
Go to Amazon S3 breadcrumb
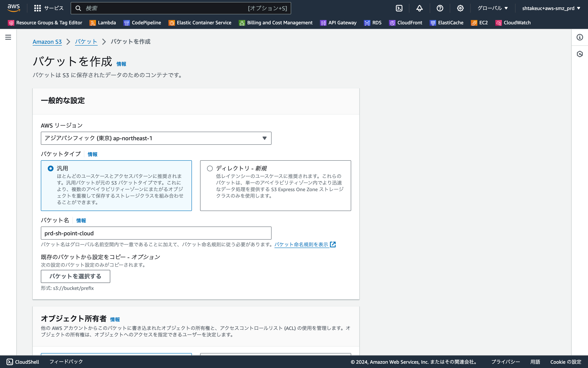click(47, 42)
